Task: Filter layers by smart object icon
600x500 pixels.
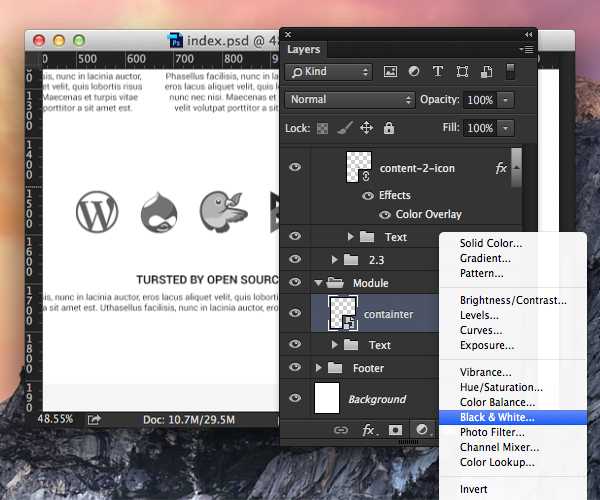Action: pyautogui.click(x=486, y=72)
